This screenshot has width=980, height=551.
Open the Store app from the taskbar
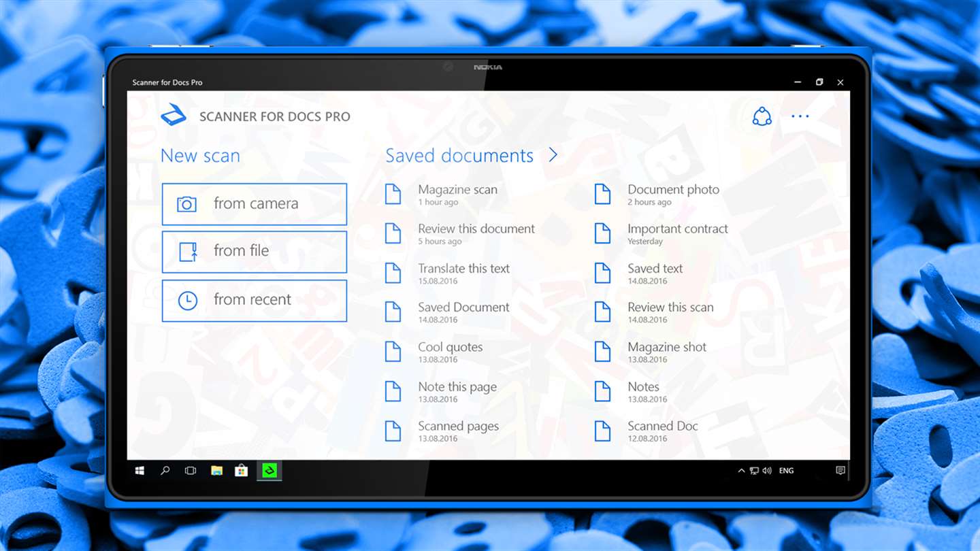[x=242, y=471]
